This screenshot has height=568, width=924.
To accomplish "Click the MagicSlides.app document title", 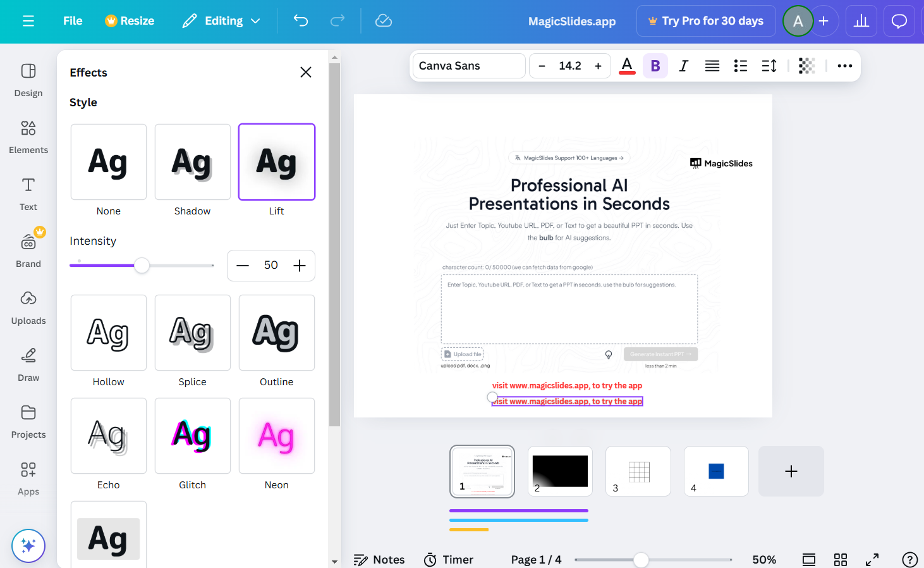I will click(x=572, y=21).
